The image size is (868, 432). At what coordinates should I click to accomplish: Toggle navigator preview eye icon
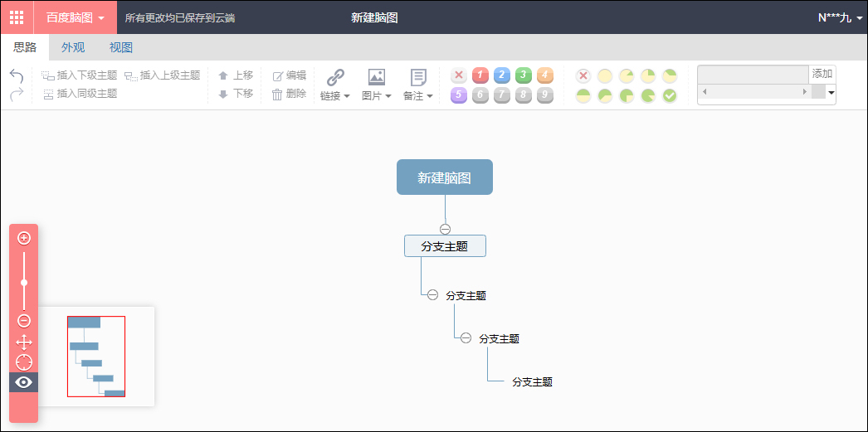click(24, 382)
